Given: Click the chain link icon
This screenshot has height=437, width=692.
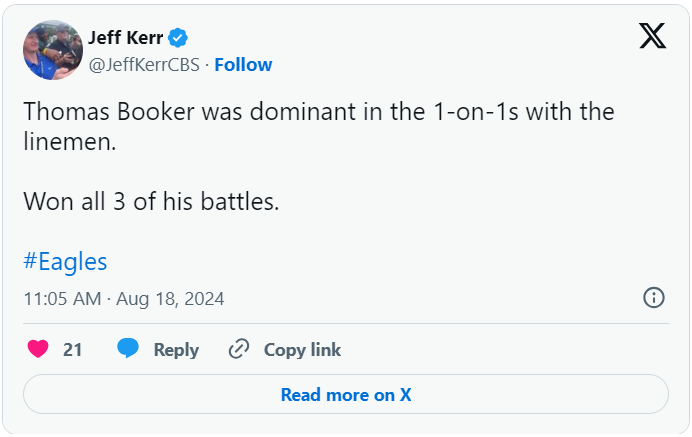Looking at the screenshot, I should (238, 349).
